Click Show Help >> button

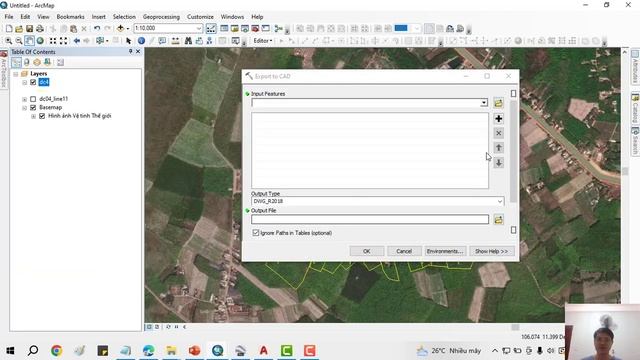click(491, 251)
